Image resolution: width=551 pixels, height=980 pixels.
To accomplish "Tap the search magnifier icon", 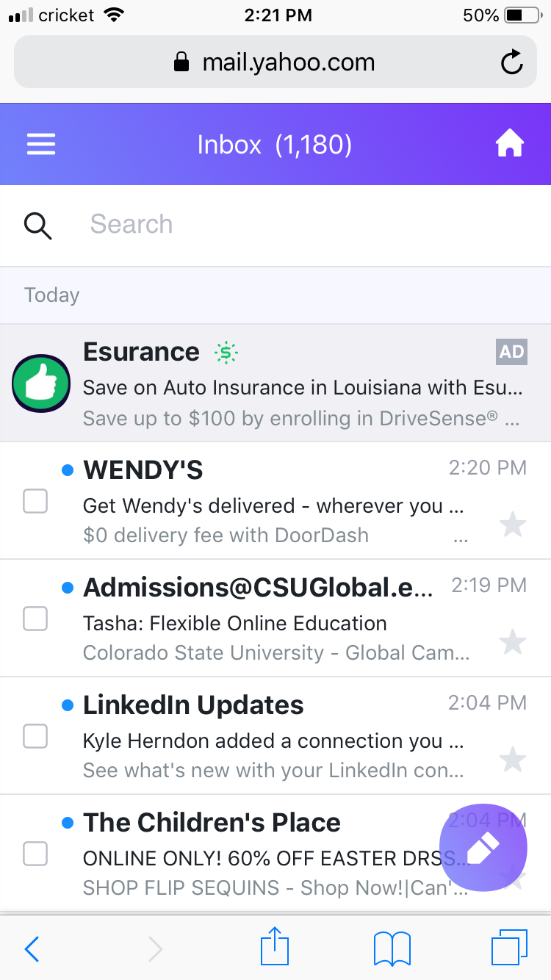I will (38, 225).
